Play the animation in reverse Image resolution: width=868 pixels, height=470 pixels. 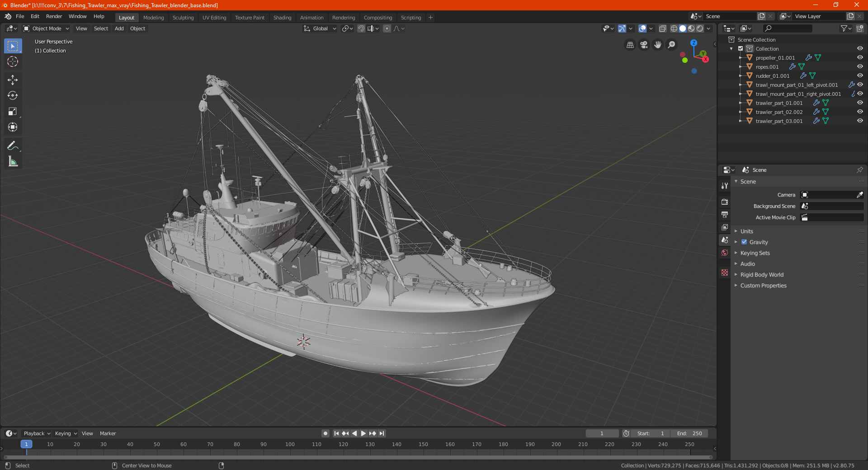click(354, 433)
